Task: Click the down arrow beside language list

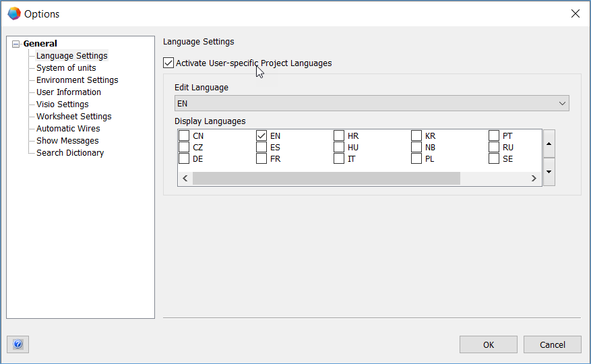Action: 549,171
